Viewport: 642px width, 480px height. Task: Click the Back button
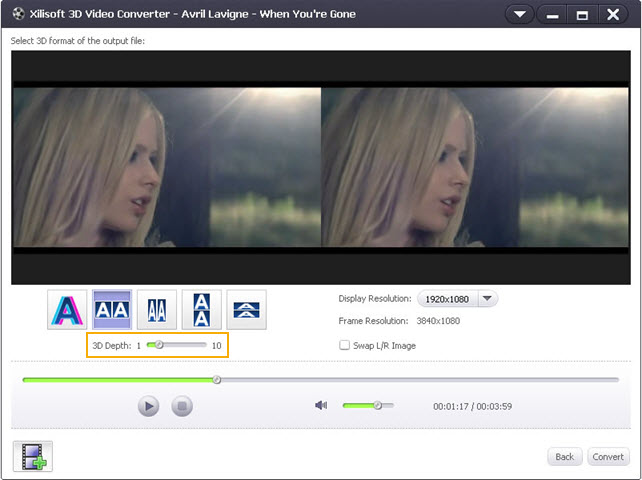click(565, 457)
